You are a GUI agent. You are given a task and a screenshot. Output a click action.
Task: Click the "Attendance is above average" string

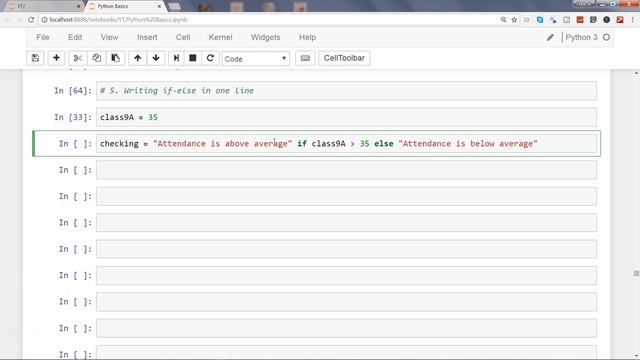(x=222, y=144)
